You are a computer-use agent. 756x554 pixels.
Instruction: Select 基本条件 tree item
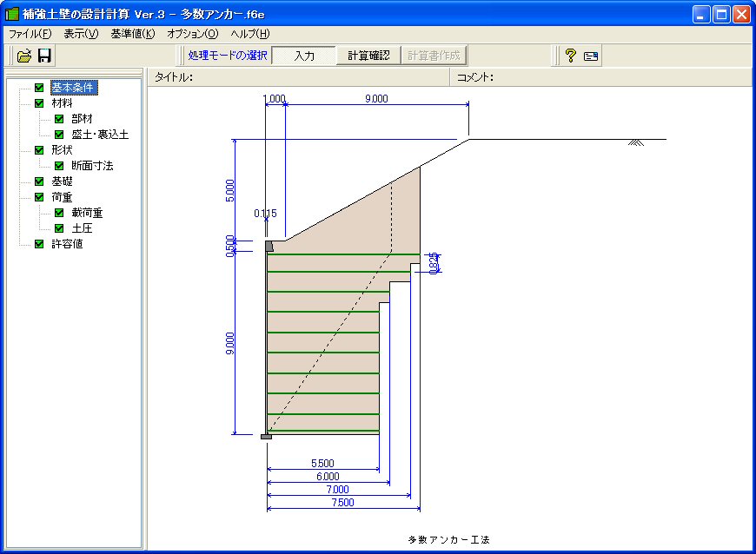(73, 88)
